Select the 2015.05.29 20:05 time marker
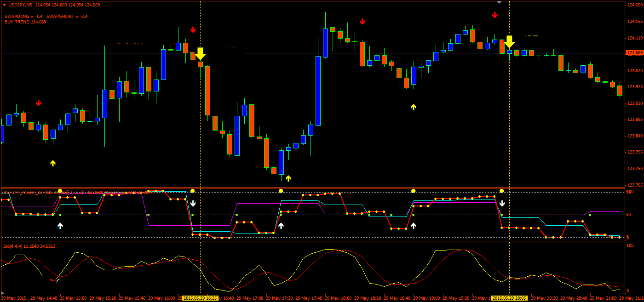The image size is (644, 302). [x=509, y=298]
